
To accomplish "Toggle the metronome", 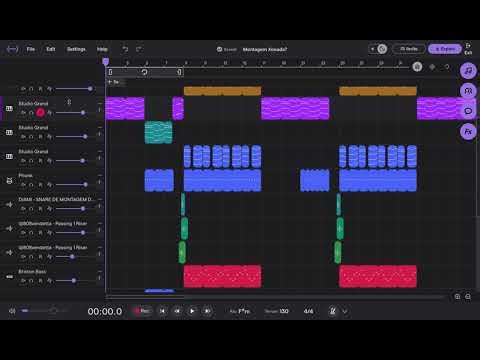I will tap(332, 311).
